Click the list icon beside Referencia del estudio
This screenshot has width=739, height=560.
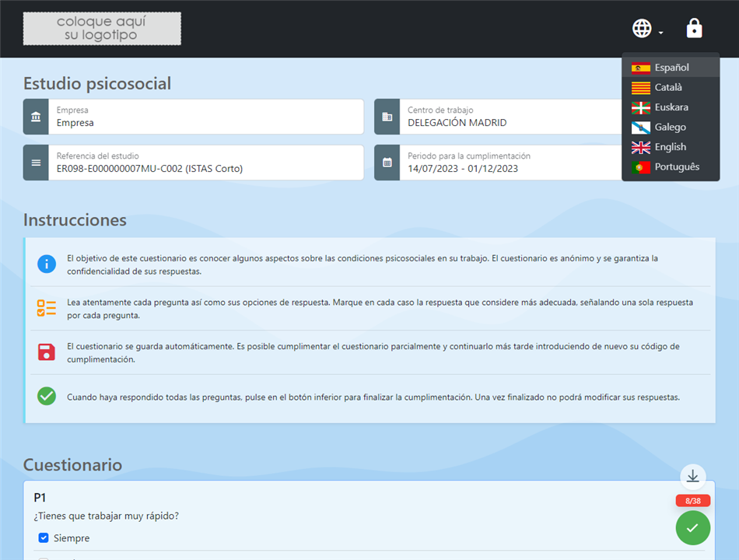[x=36, y=163]
